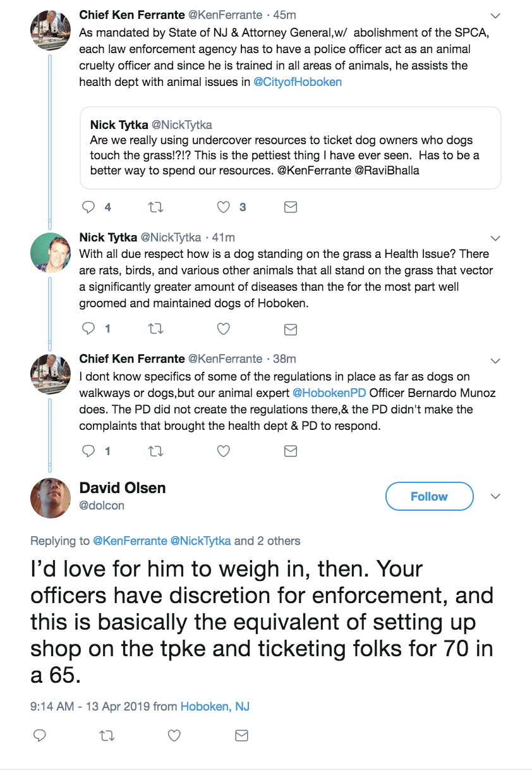Like the tweet with 3 likes
532x770 pixels.
pyautogui.click(x=223, y=207)
